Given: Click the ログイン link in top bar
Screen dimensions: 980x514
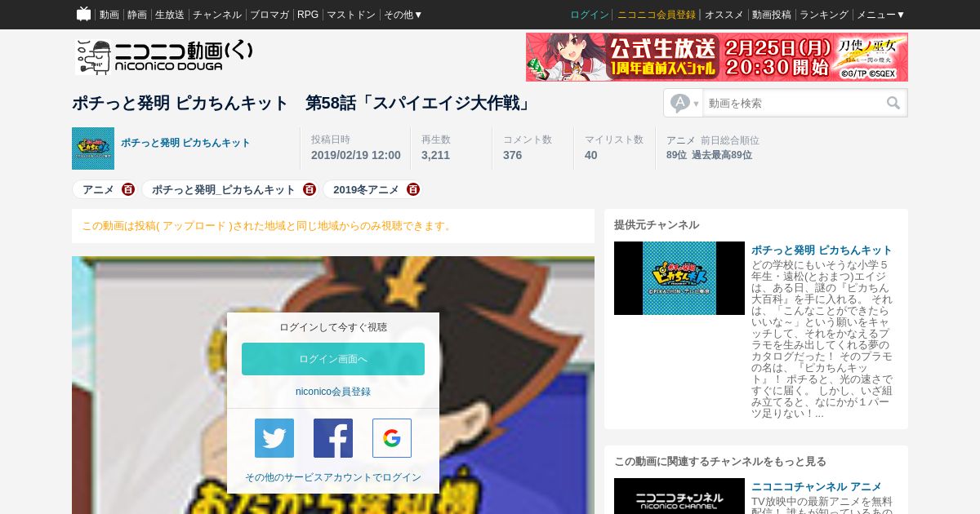Looking at the screenshot, I should [590, 15].
